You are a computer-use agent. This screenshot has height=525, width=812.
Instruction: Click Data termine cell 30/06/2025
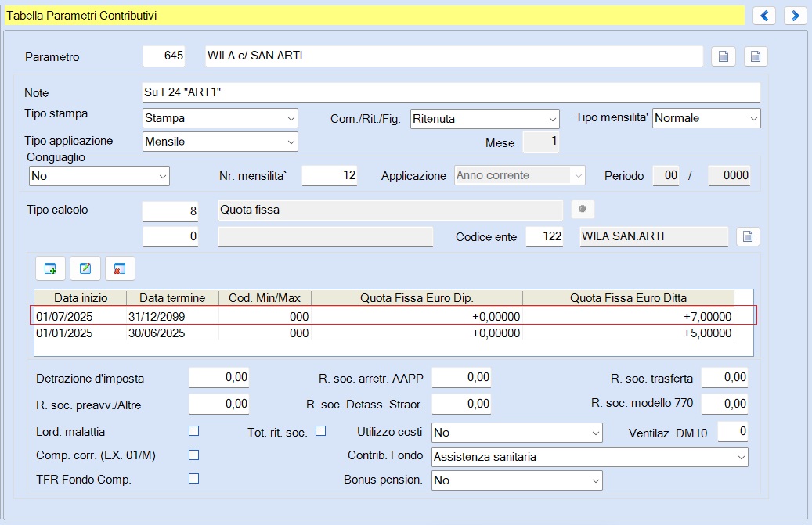coord(172,333)
